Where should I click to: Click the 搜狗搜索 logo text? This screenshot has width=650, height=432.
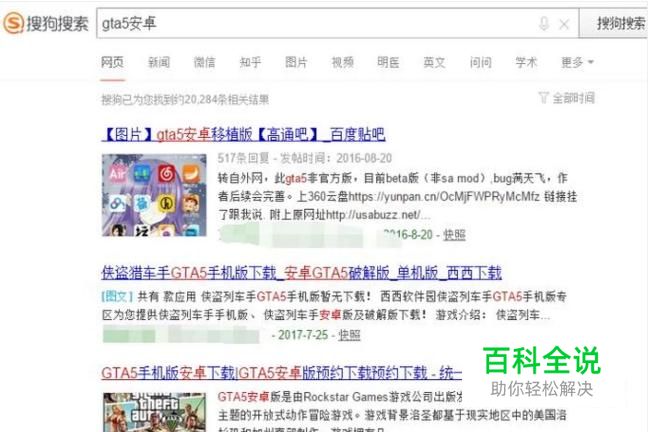(x=57, y=23)
